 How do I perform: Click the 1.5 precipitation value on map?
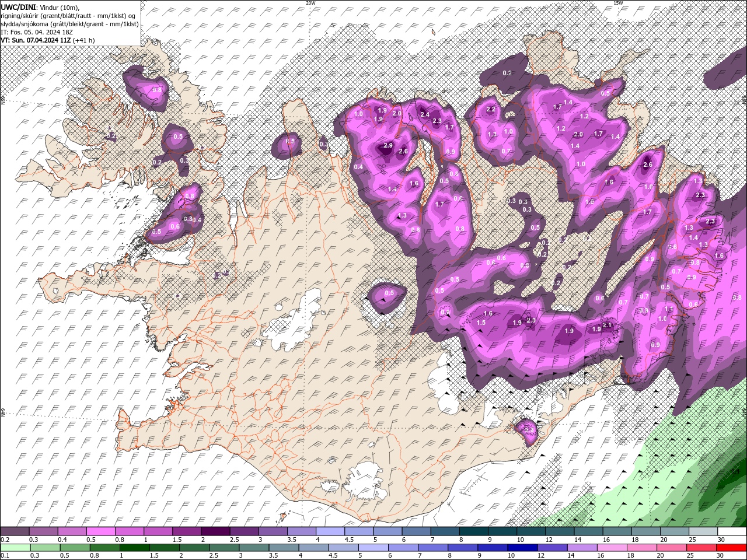tap(481, 323)
